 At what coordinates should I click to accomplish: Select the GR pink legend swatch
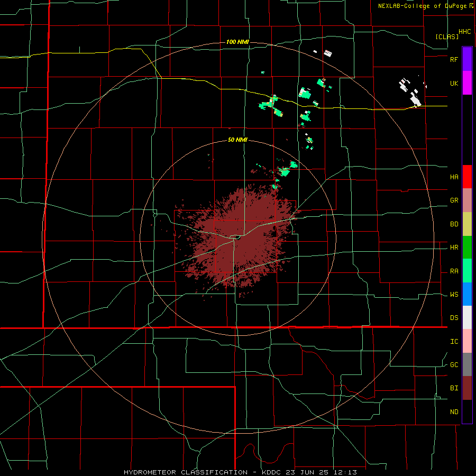click(x=467, y=200)
